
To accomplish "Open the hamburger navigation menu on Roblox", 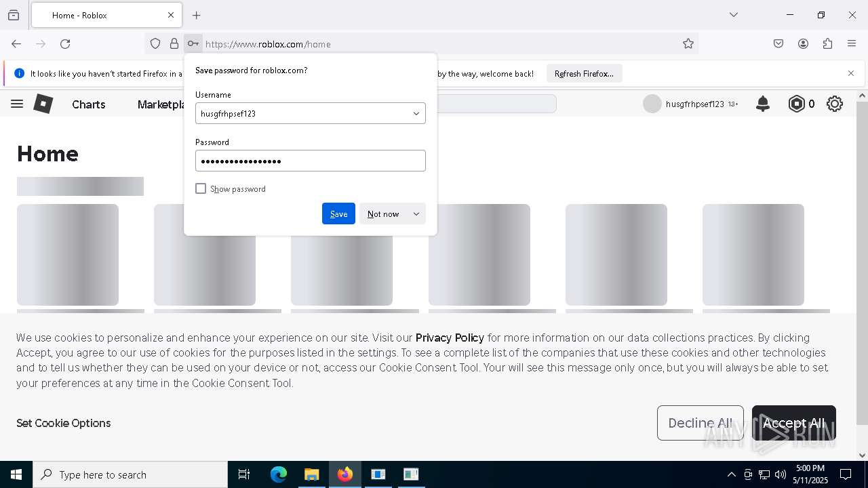I will coord(17,104).
